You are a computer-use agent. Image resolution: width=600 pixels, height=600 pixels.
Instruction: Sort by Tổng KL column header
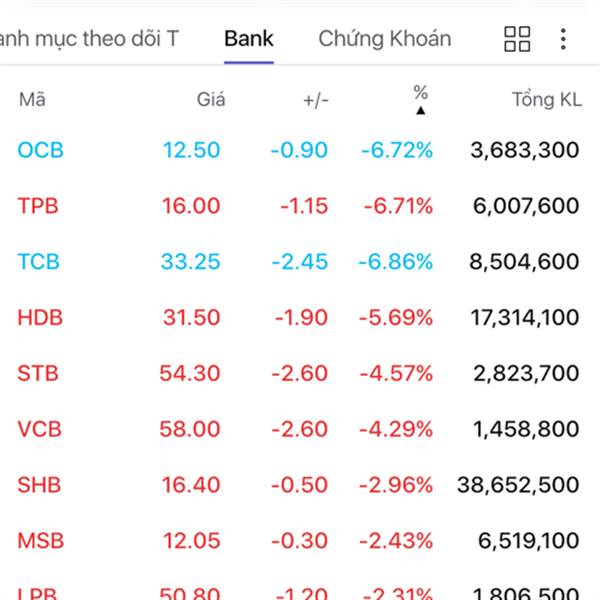[x=546, y=99]
